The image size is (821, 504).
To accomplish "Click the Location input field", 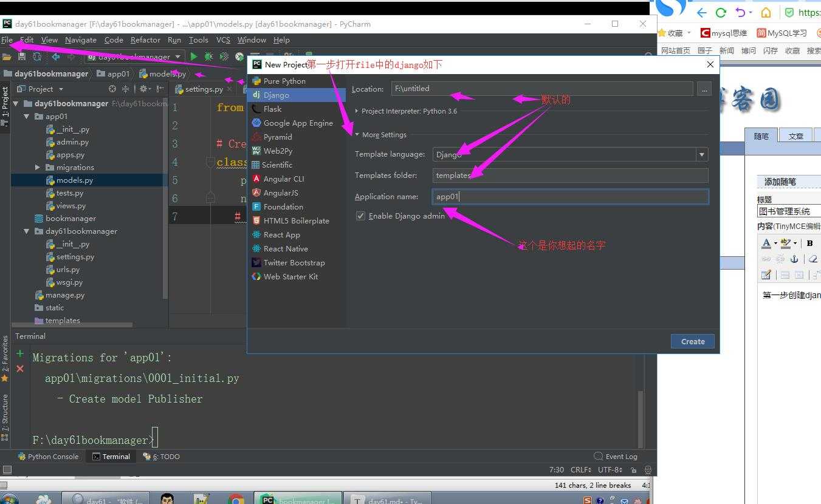I will click(542, 89).
